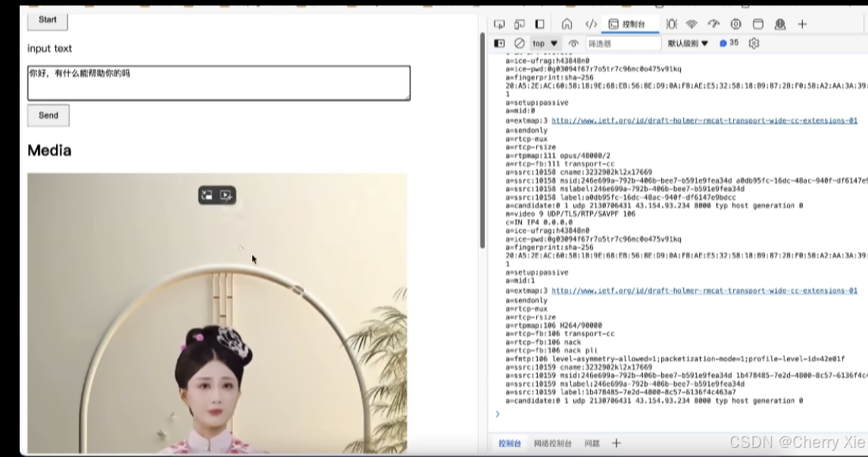Click the page vertical scrollbar thumb
This screenshot has height=457, width=868.
coord(482,140)
